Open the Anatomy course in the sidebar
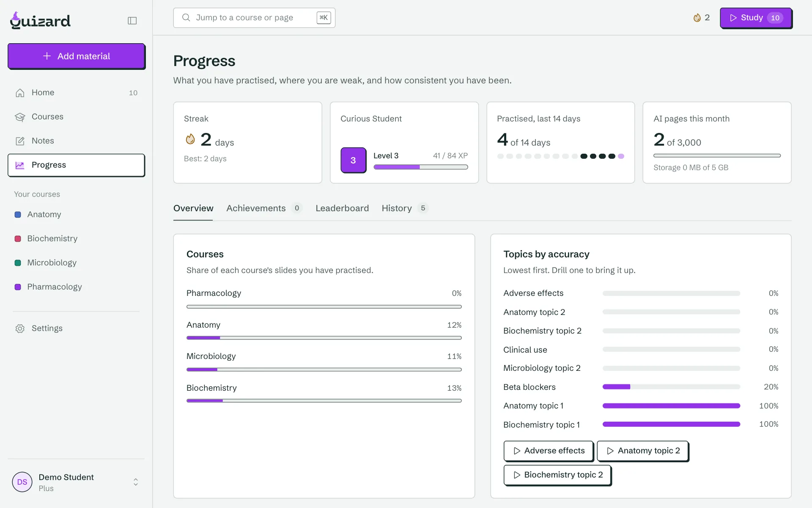Viewport: 812px width, 508px height. [76, 215]
